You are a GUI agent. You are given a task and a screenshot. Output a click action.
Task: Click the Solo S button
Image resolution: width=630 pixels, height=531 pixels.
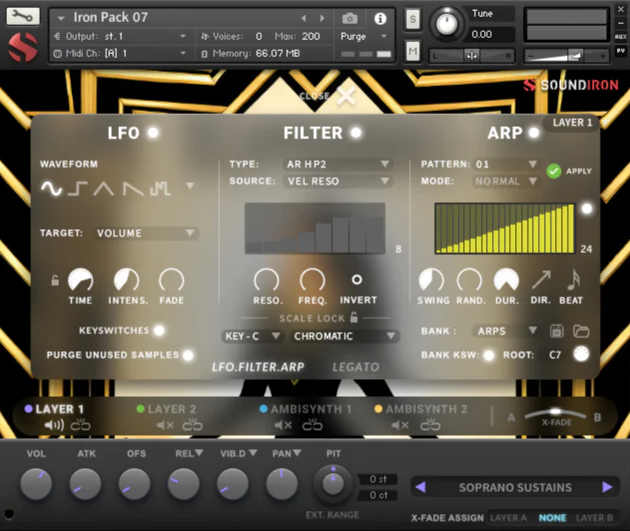pos(413,19)
